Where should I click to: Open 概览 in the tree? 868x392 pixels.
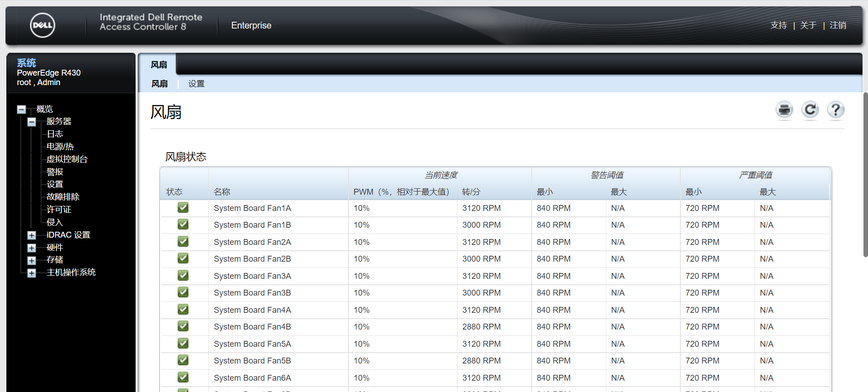(45, 109)
